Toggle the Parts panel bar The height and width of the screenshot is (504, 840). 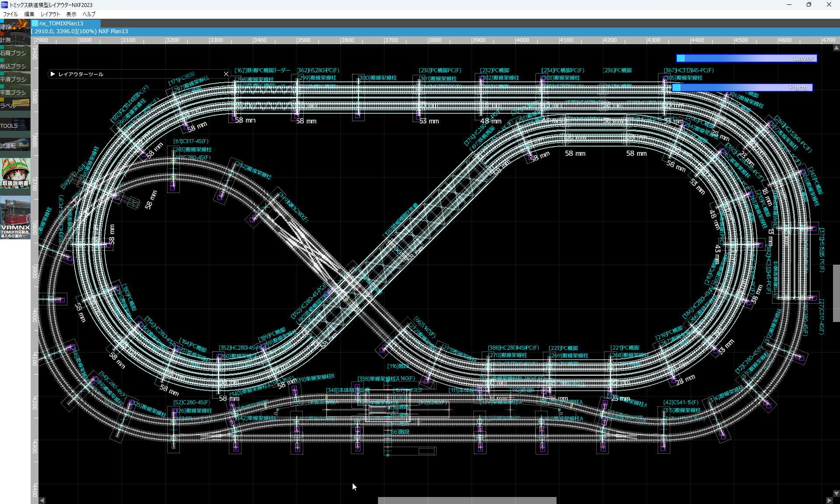tap(742, 87)
